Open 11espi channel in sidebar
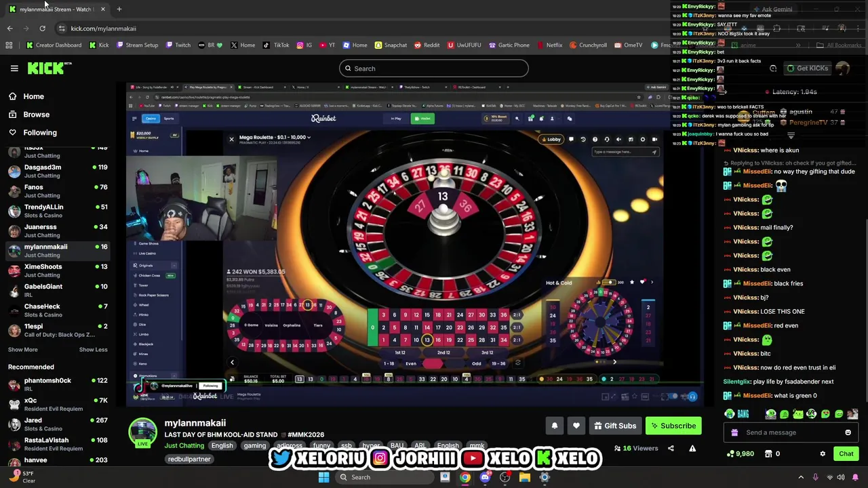 tap(58, 330)
